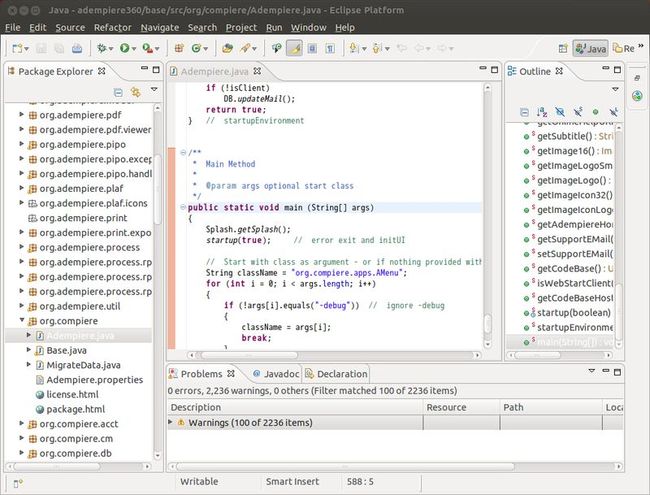Image resolution: width=650 pixels, height=495 pixels.
Task: Switch to the Declaration tab
Action: pyautogui.click(x=336, y=374)
